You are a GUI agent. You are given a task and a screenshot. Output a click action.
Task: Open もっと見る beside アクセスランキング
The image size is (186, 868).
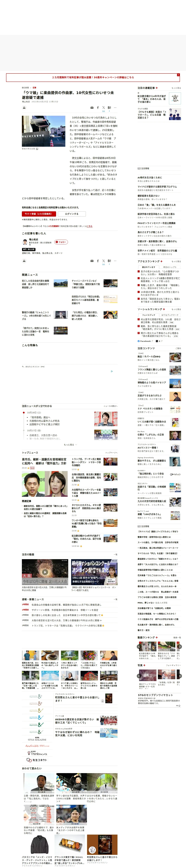tap(176, 261)
